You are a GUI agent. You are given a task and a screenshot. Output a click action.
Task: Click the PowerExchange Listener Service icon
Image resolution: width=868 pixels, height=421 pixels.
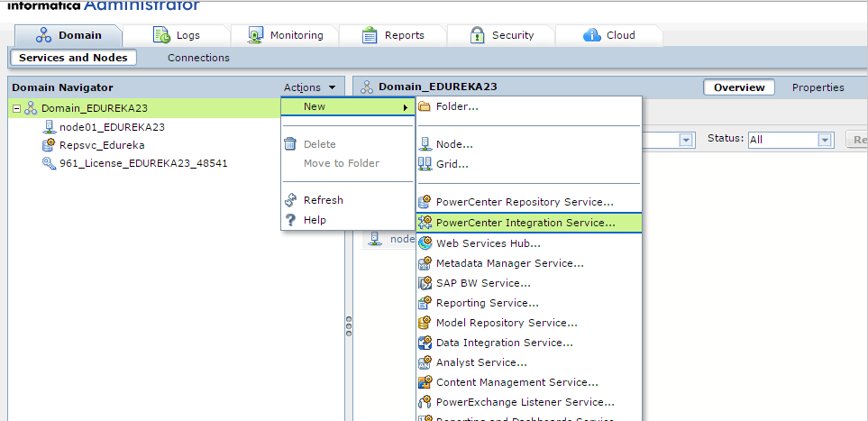pos(425,402)
